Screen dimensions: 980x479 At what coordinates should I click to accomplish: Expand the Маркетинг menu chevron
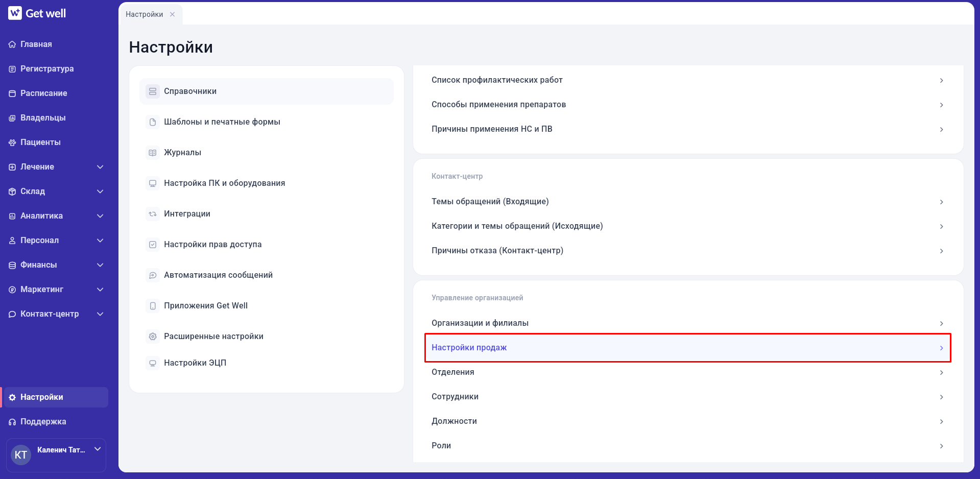click(100, 290)
